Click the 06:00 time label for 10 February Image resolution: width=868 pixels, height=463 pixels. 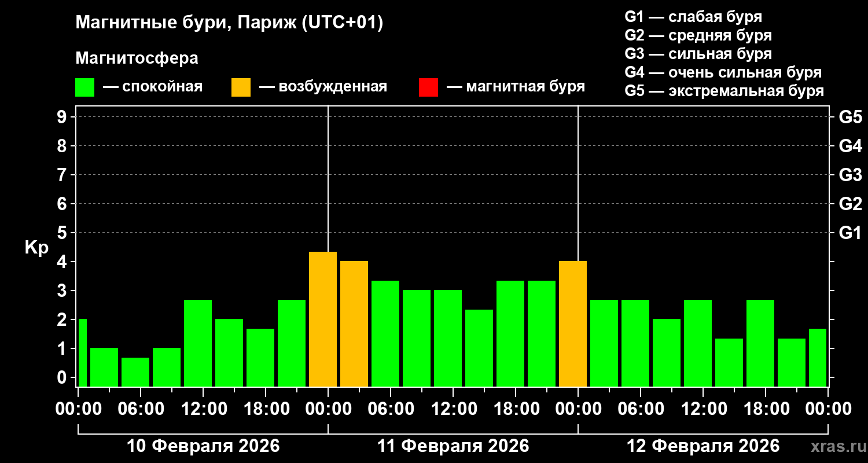click(x=140, y=409)
